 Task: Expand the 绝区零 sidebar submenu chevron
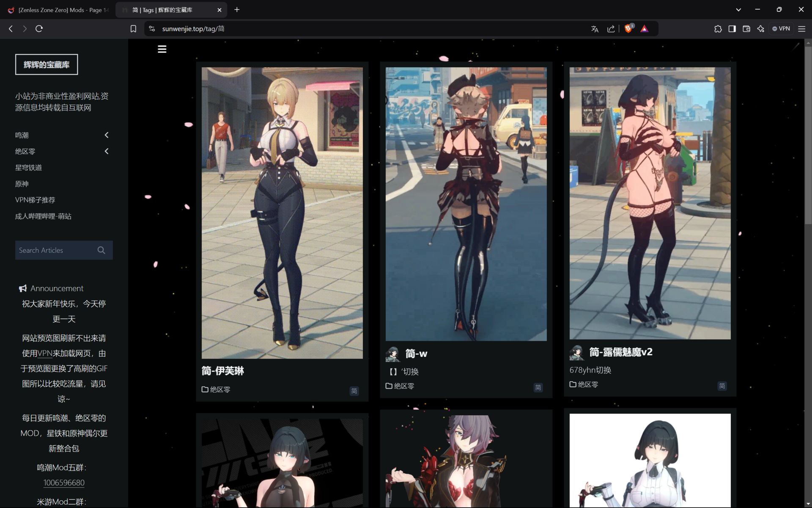click(107, 151)
